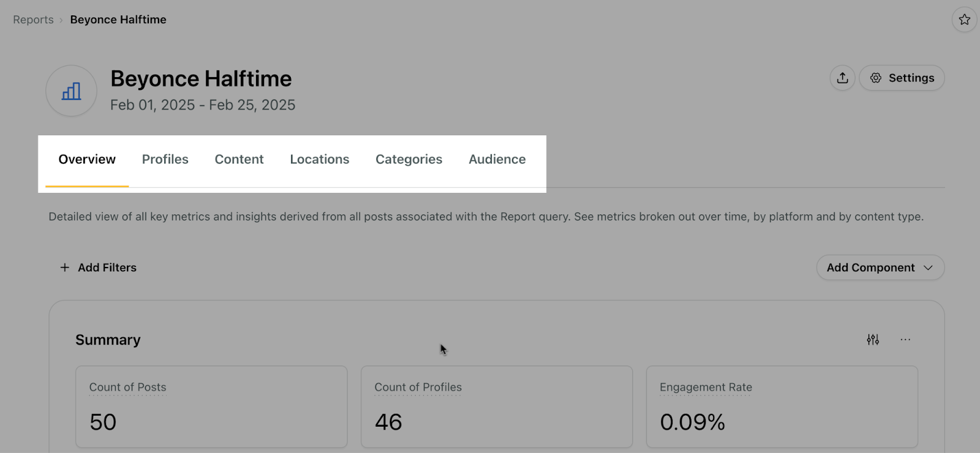Go to the Audience tab
Viewport: 980px width, 453px height.
coord(497,160)
